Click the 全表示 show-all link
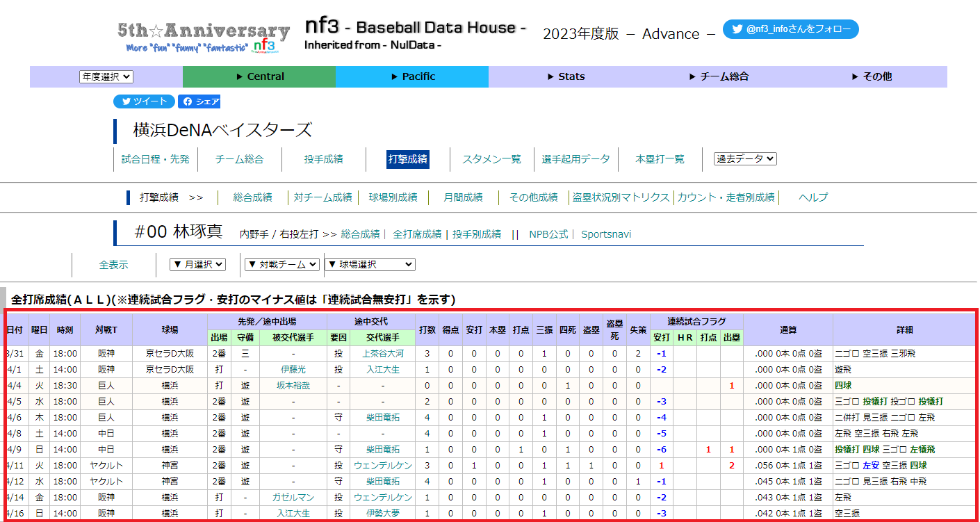The width and height of the screenshot is (980, 522). tap(113, 265)
